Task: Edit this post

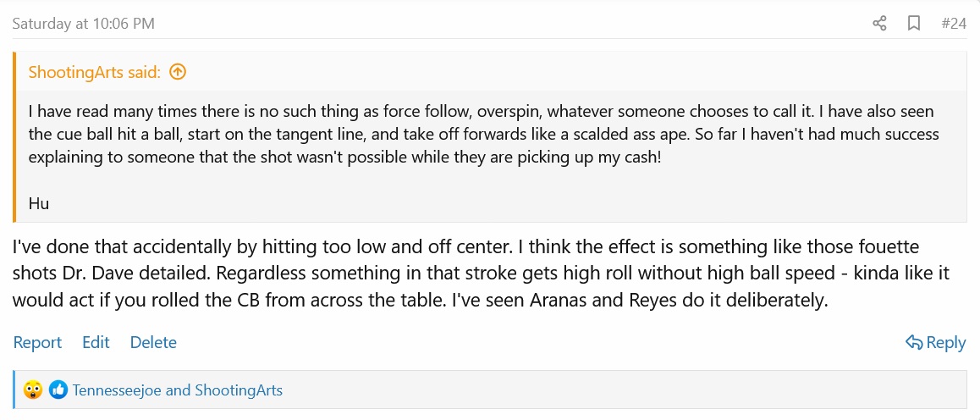Action: point(96,342)
